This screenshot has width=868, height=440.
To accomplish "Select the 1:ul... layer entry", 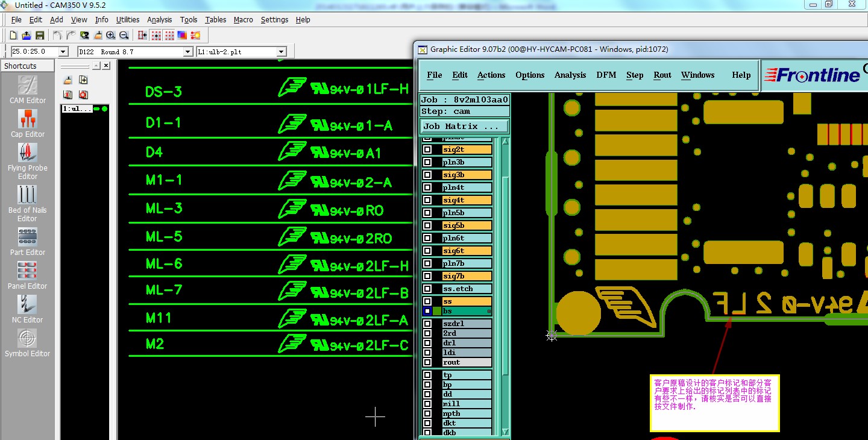I will coord(78,108).
